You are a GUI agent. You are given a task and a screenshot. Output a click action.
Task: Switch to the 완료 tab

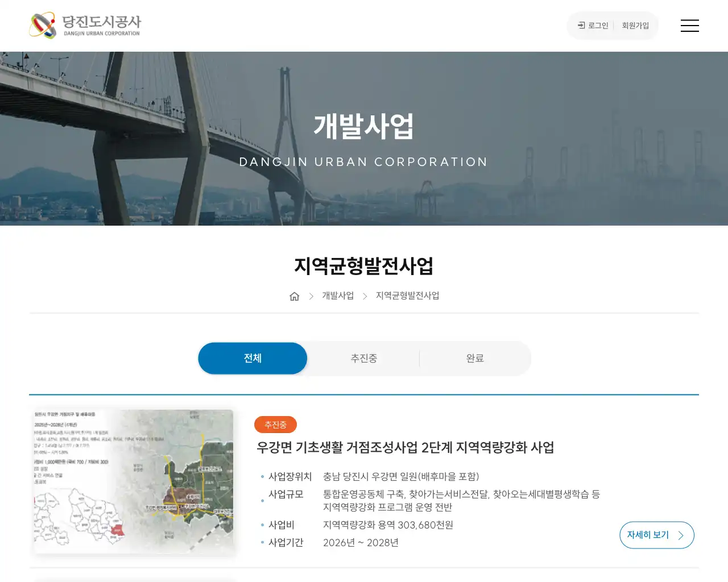(x=475, y=358)
